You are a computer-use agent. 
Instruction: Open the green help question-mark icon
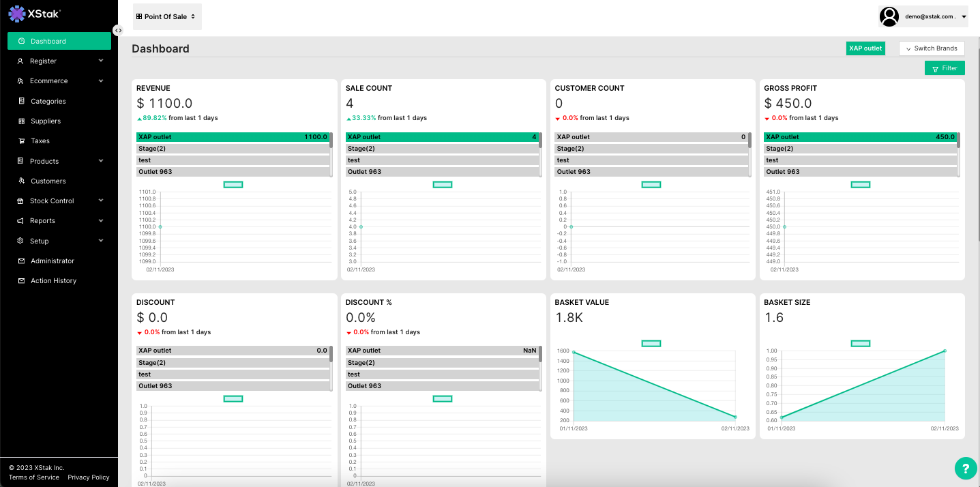pos(965,468)
